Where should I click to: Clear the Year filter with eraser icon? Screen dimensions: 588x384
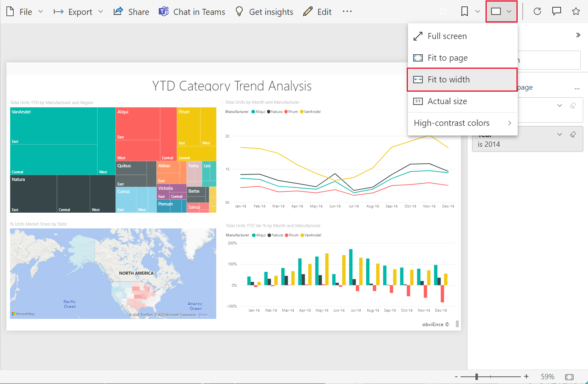573,134
